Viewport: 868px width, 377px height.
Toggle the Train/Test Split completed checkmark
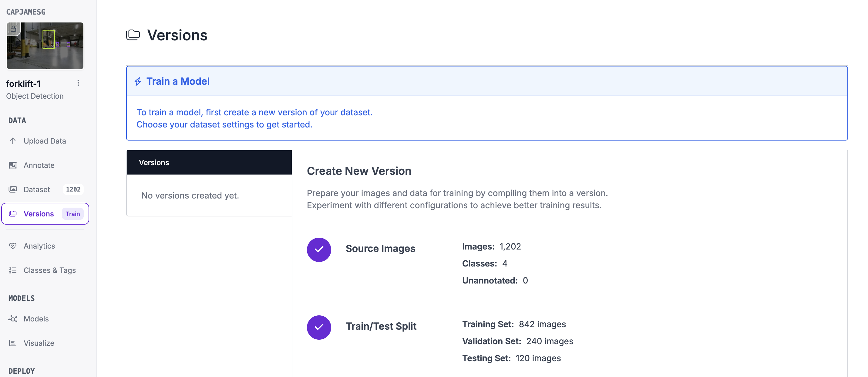pyautogui.click(x=319, y=327)
